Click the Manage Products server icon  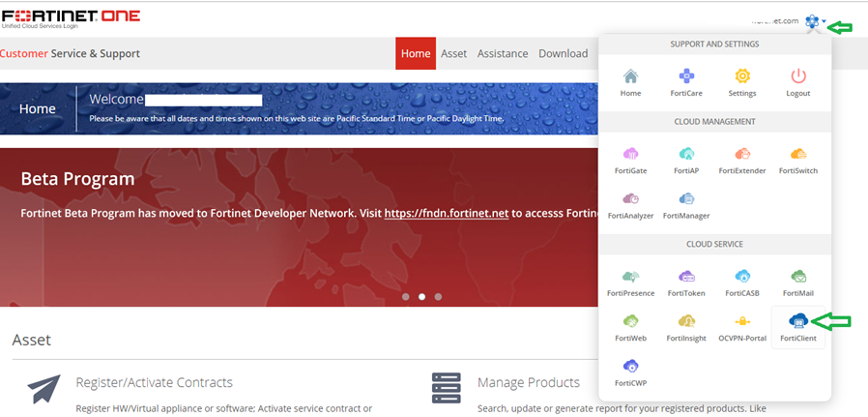click(447, 388)
